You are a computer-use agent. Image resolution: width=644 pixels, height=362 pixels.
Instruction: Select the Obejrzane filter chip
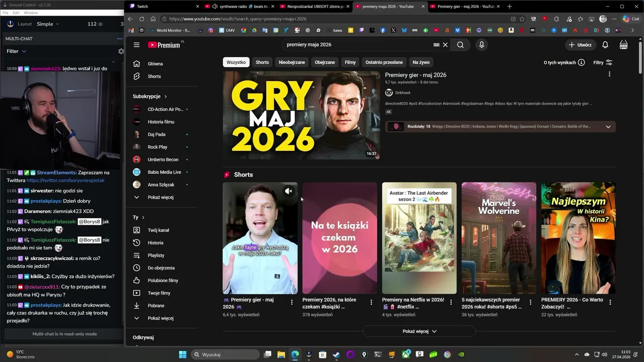[x=325, y=62]
